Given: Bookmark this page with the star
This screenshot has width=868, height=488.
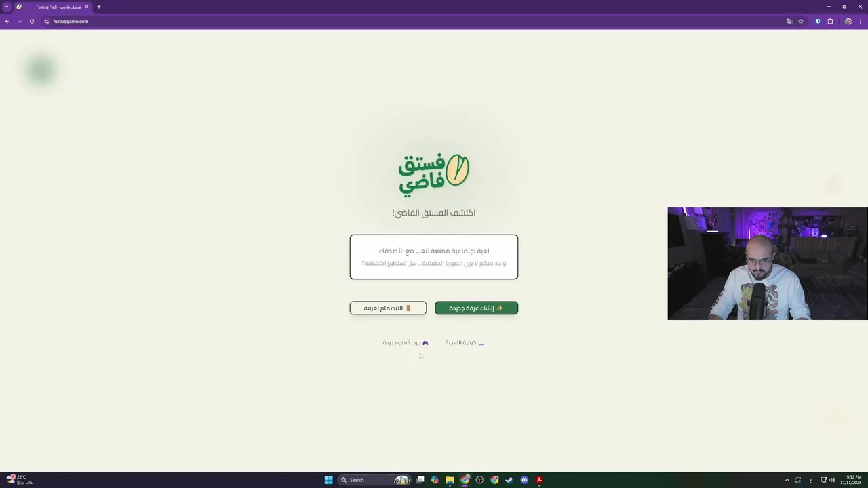Looking at the screenshot, I should click(x=801, y=22).
